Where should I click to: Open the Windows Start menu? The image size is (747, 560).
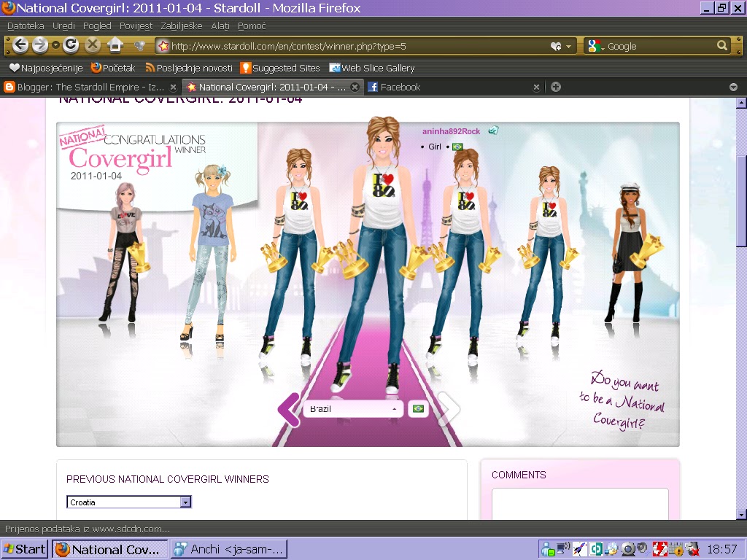pos(25,549)
